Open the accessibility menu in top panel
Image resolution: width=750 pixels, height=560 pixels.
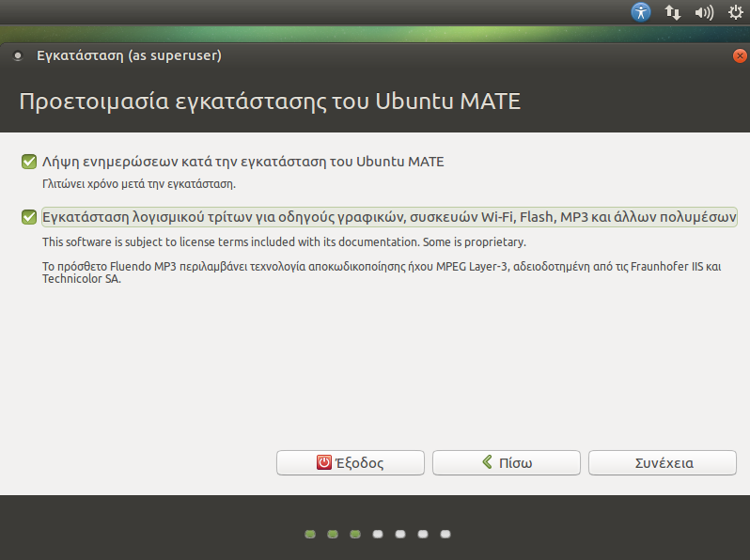(641, 12)
